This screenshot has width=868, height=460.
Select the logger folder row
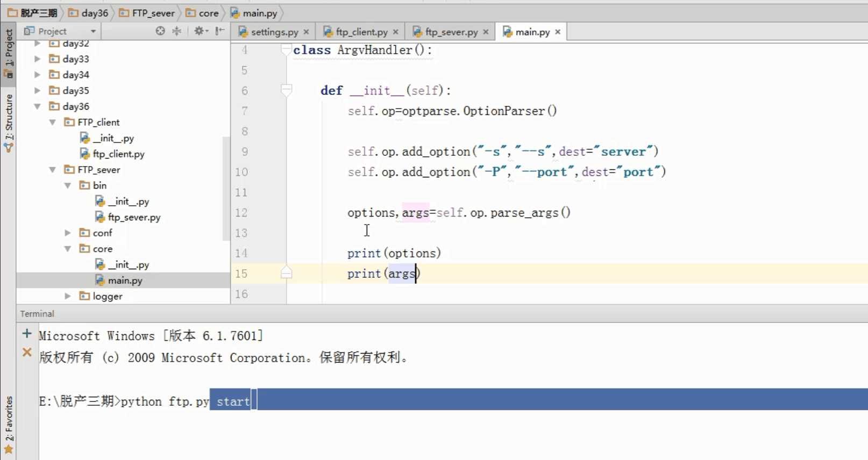point(123,296)
